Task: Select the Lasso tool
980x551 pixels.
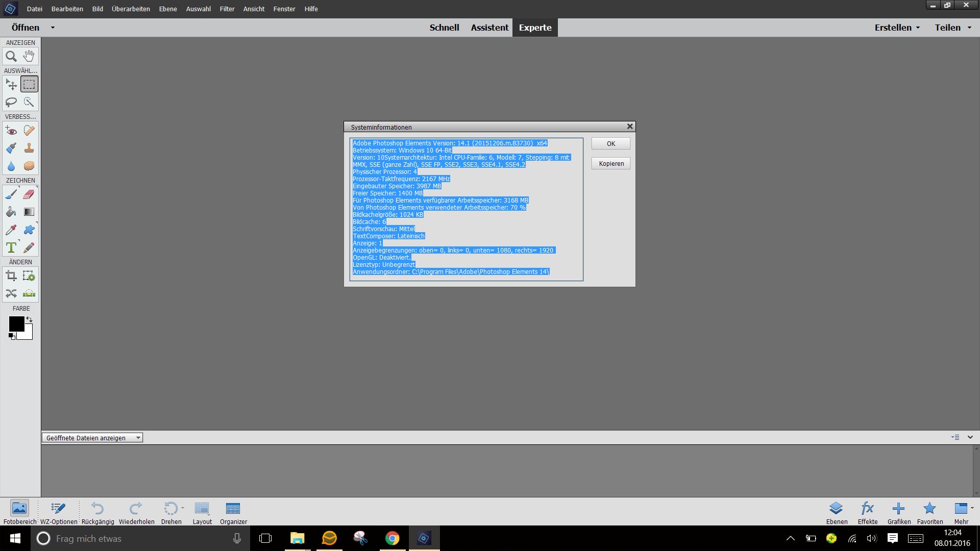Action: (x=11, y=102)
